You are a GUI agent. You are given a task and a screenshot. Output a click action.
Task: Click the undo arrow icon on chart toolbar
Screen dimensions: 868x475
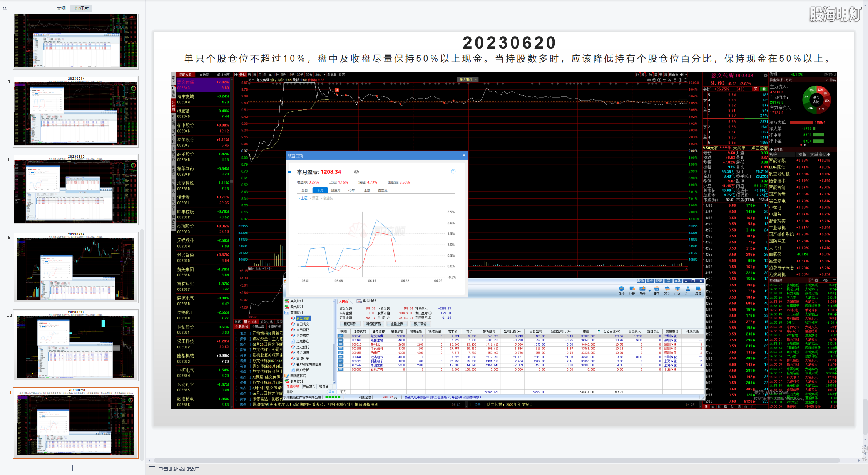click(x=664, y=80)
